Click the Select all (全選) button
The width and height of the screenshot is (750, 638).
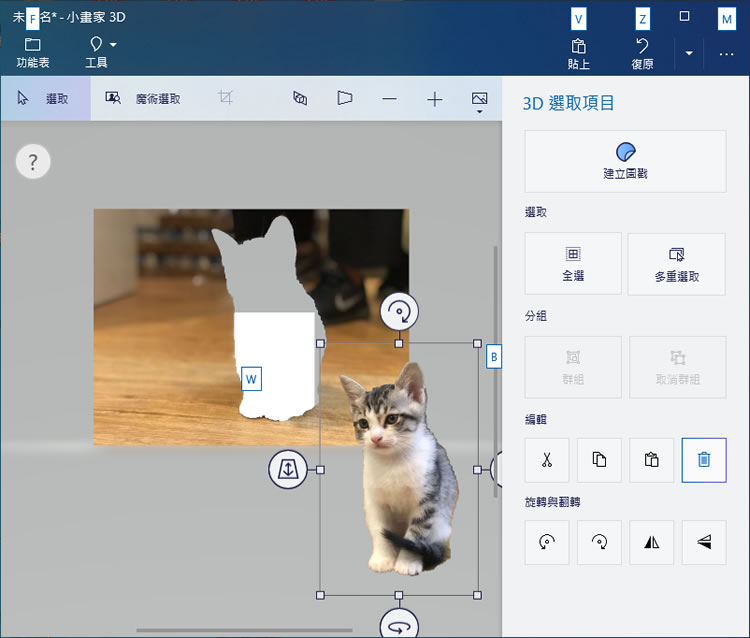[x=573, y=264]
